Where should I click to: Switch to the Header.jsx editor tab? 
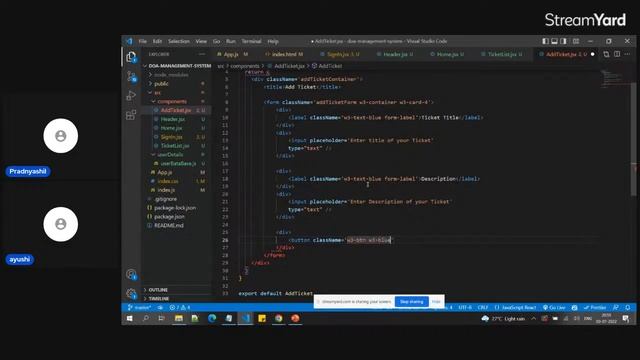(x=395, y=54)
